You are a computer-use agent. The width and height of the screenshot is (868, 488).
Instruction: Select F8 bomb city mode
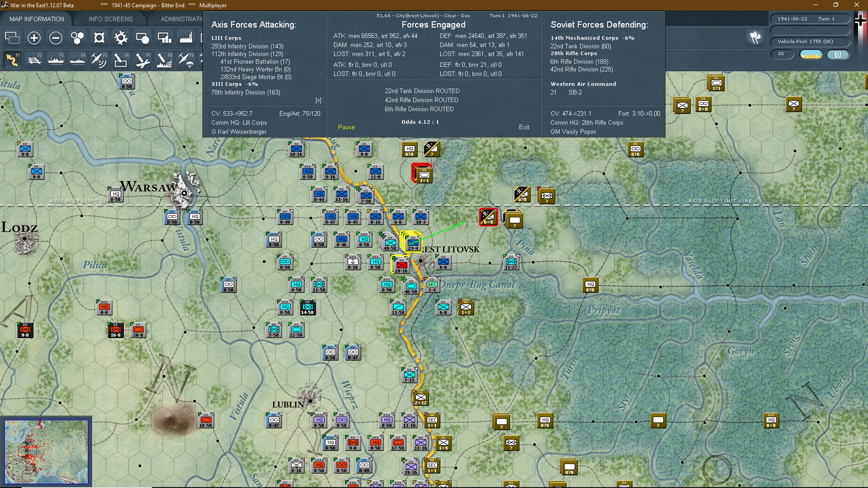164,60
